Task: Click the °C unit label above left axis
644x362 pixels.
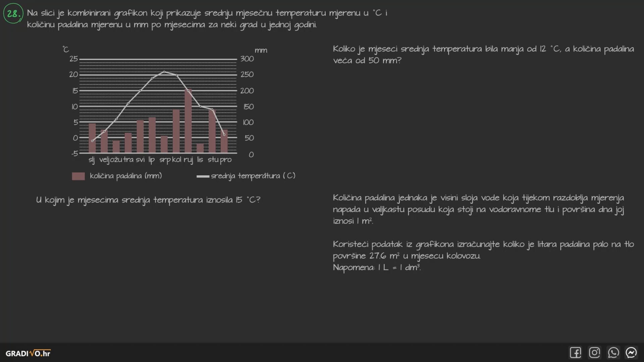Action: click(x=66, y=50)
